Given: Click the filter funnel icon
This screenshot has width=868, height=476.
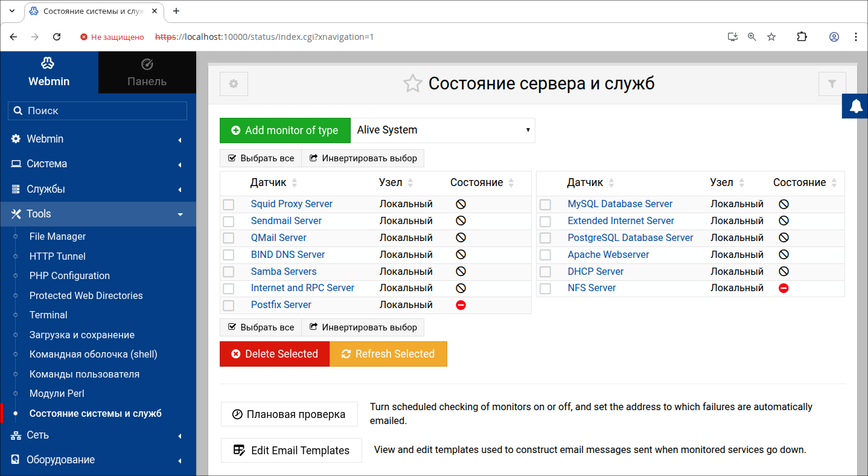Looking at the screenshot, I should pos(832,84).
